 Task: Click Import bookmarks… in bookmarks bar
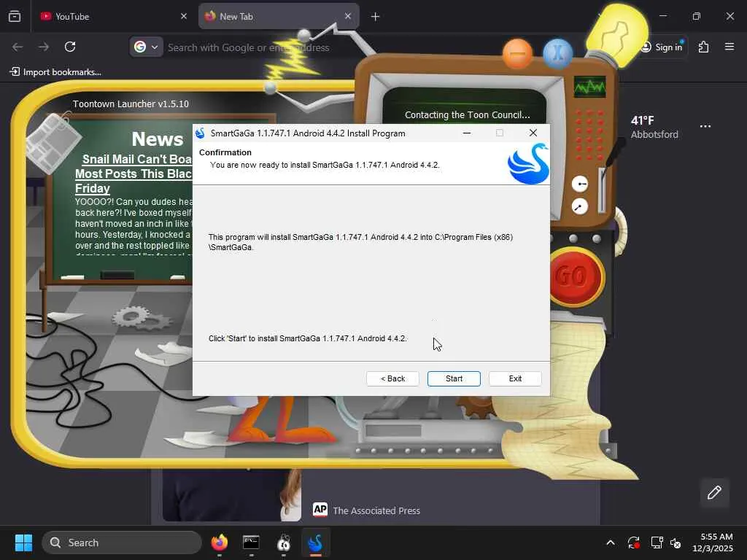(55, 72)
